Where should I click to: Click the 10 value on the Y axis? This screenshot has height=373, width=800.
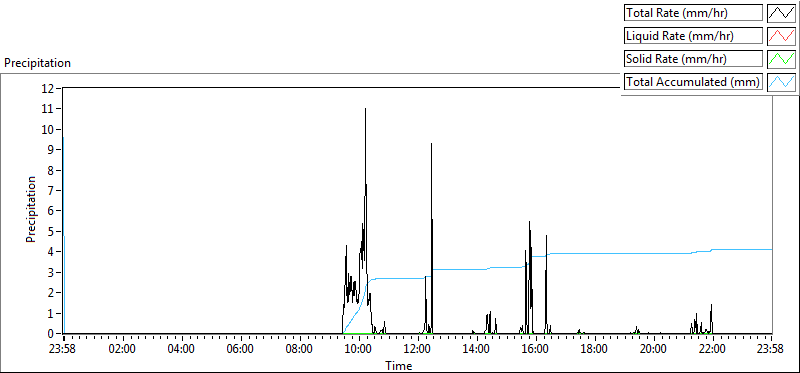[48, 129]
